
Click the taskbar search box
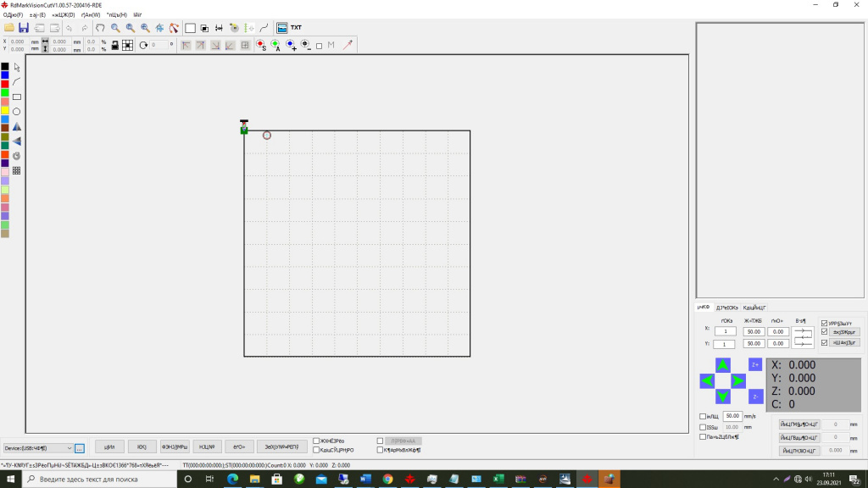[x=99, y=480]
